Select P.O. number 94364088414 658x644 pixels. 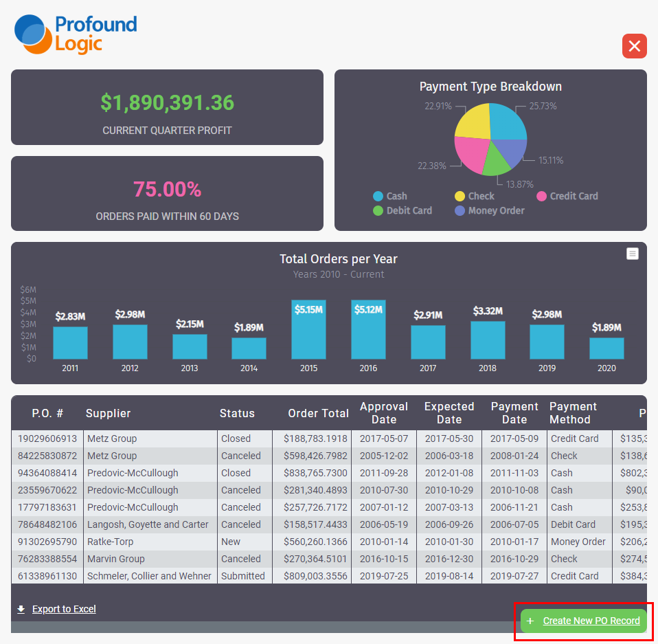click(47, 473)
